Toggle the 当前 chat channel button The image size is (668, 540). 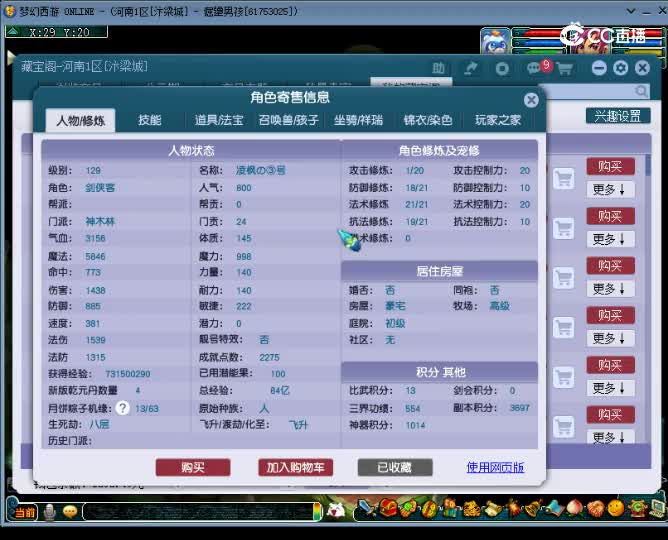[25, 512]
